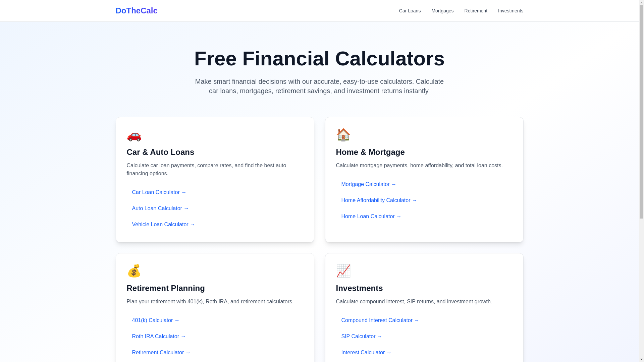Click the house emoji icon
This screenshot has height=362, width=644.
(x=343, y=135)
